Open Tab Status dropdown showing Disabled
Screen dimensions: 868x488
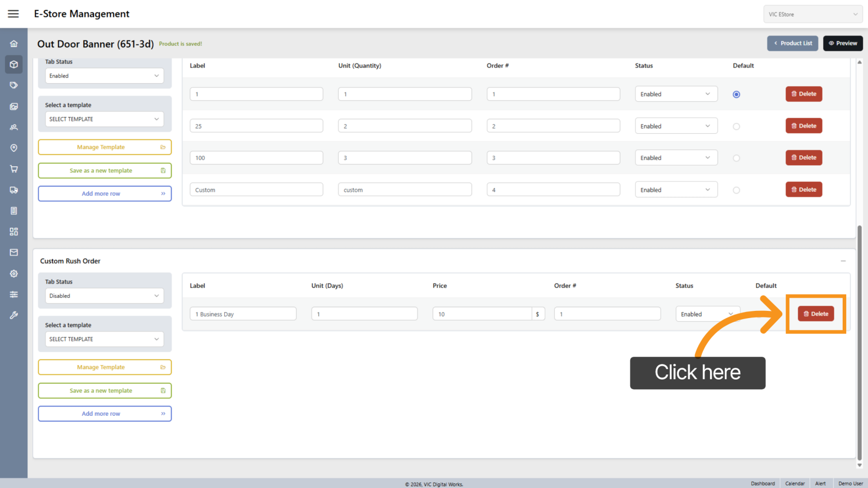click(104, 296)
